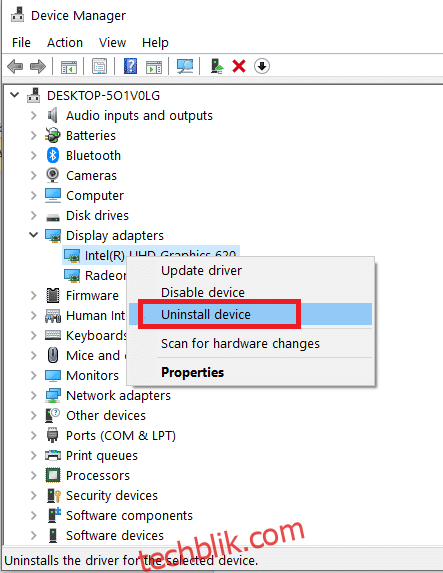Viewport: 443px width, 573px height.
Task: Click Scan for hardware changes toolbar icon
Action: pyautogui.click(x=185, y=66)
